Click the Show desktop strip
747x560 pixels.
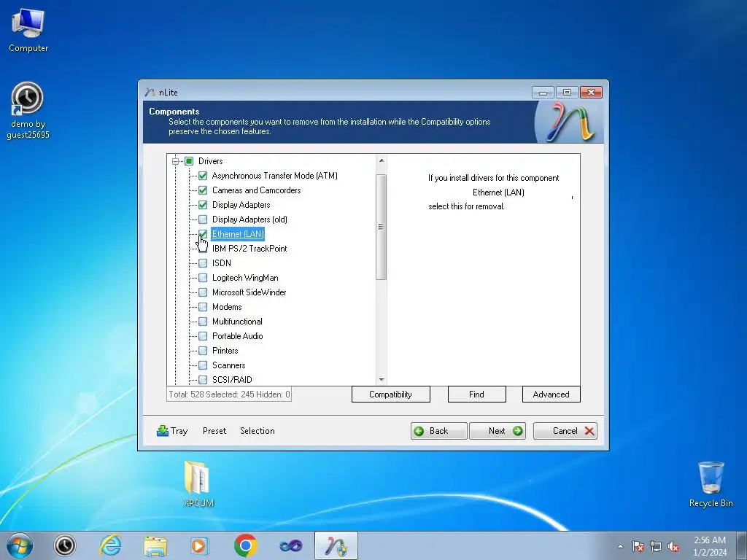tap(742, 545)
